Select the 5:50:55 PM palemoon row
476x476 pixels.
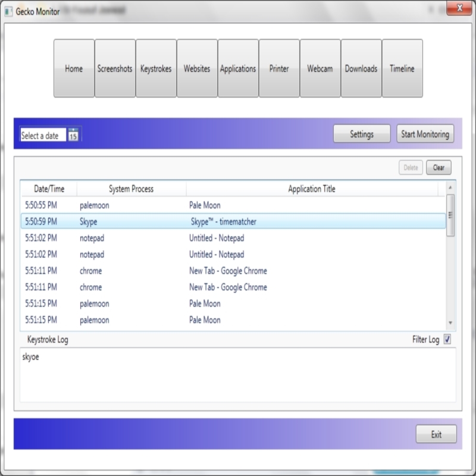[x=233, y=205]
